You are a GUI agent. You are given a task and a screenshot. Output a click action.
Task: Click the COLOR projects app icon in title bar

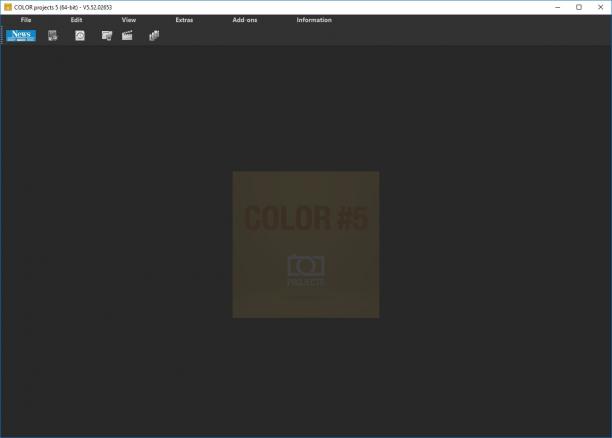point(8,7)
